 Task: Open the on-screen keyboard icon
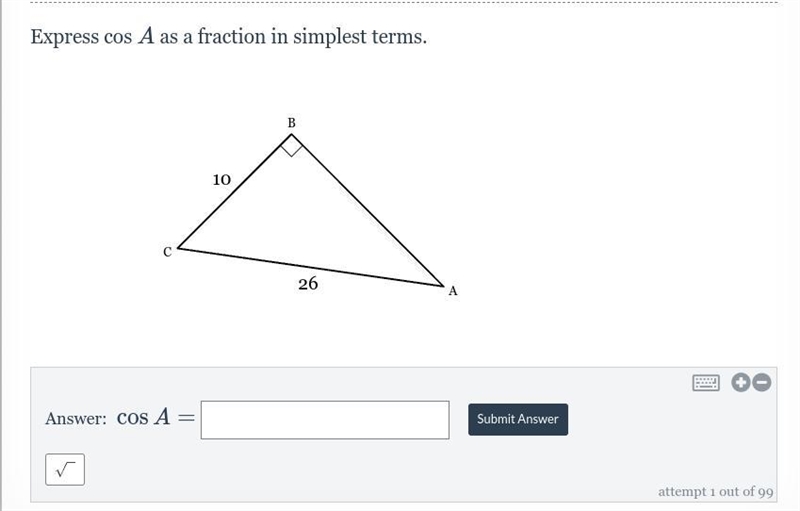(706, 382)
